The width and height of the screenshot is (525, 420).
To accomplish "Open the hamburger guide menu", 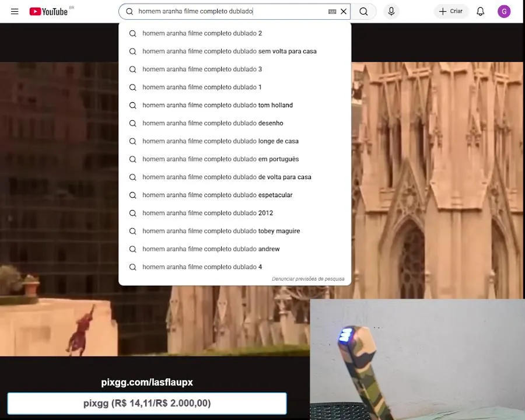I will tap(15, 12).
